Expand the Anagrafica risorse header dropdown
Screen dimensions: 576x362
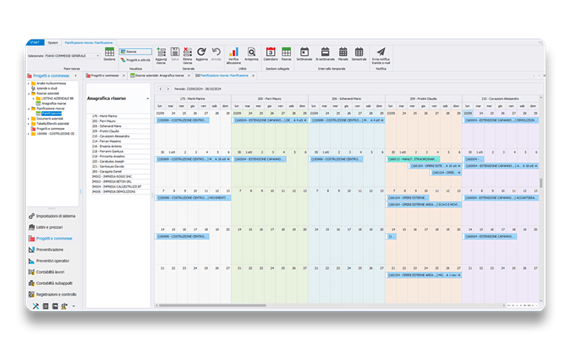(x=148, y=98)
